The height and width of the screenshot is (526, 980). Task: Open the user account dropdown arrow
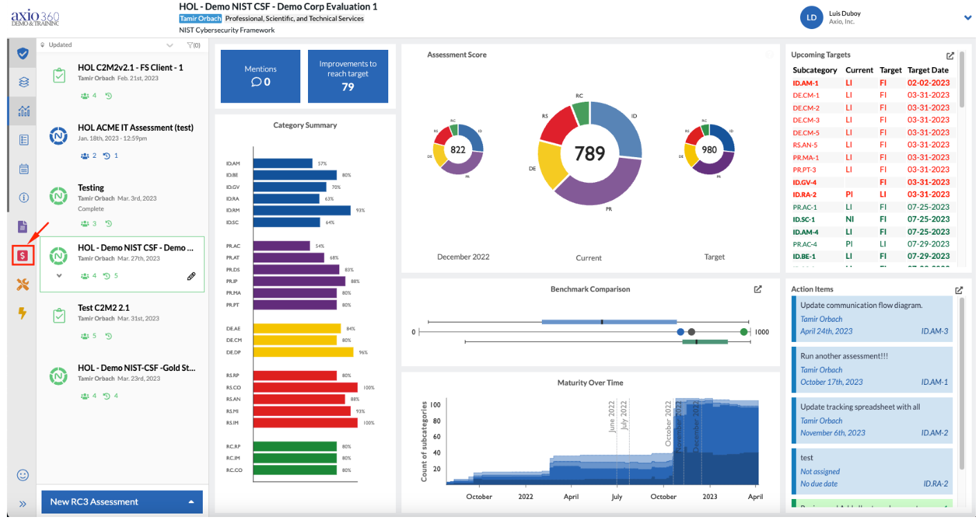[x=968, y=18]
